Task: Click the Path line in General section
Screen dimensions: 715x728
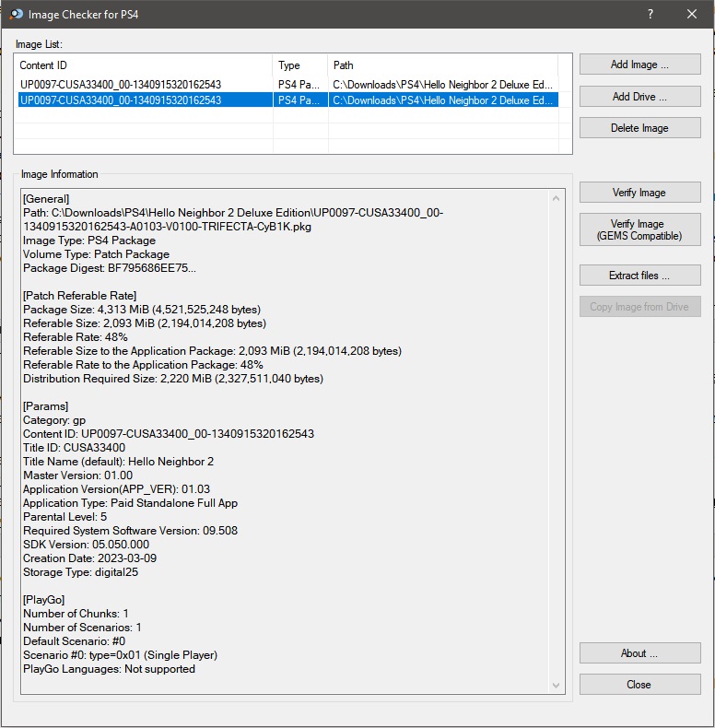Action: [x=233, y=219]
